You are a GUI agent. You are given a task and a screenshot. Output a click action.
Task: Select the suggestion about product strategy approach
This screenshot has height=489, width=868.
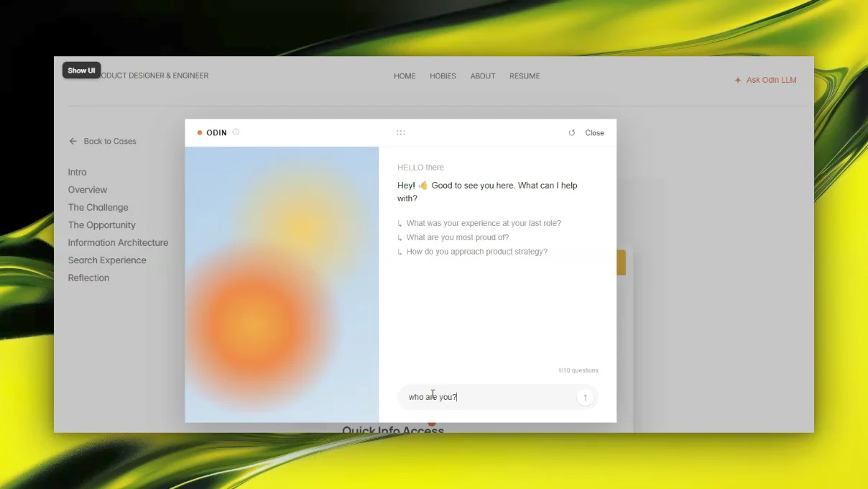coord(472,252)
